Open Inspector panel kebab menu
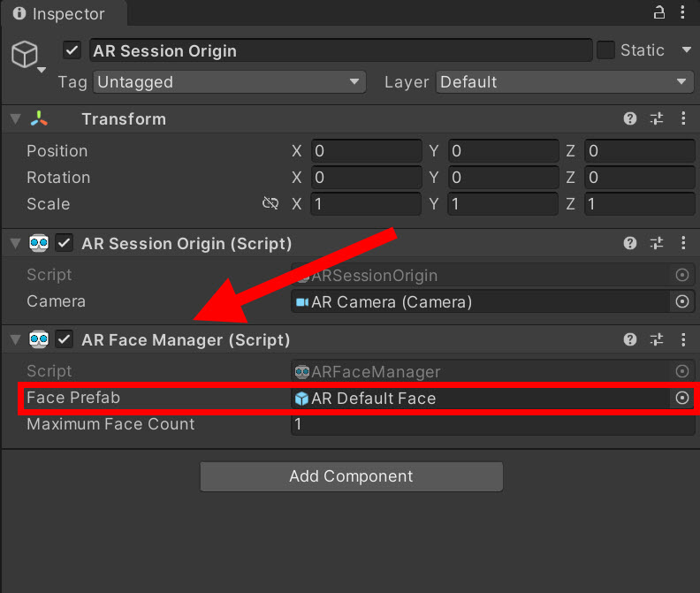700x593 pixels. (x=682, y=12)
